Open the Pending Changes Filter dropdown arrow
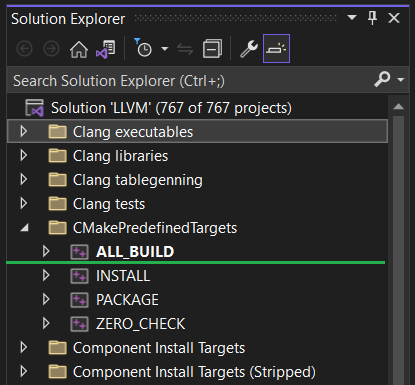The height and width of the screenshot is (385, 415). coord(164,49)
